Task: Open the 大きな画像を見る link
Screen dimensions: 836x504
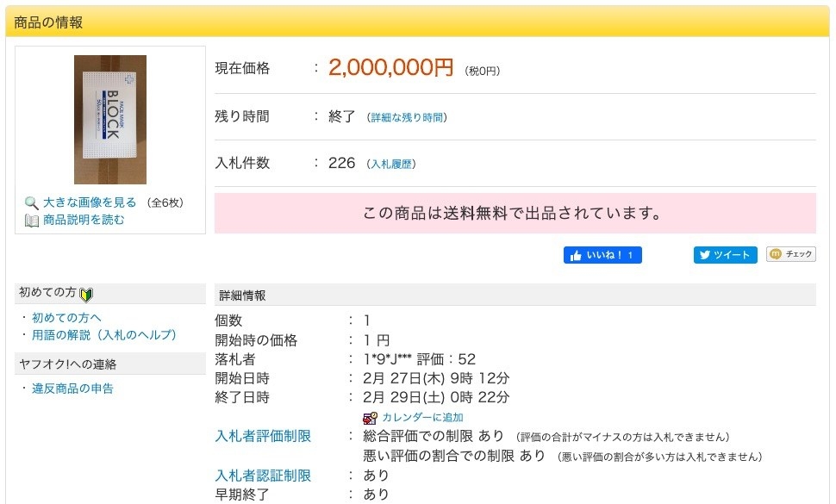Action: [90, 202]
